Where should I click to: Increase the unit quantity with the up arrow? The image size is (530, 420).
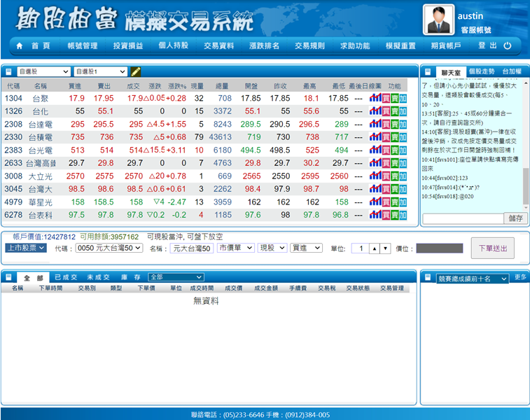[x=374, y=248]
